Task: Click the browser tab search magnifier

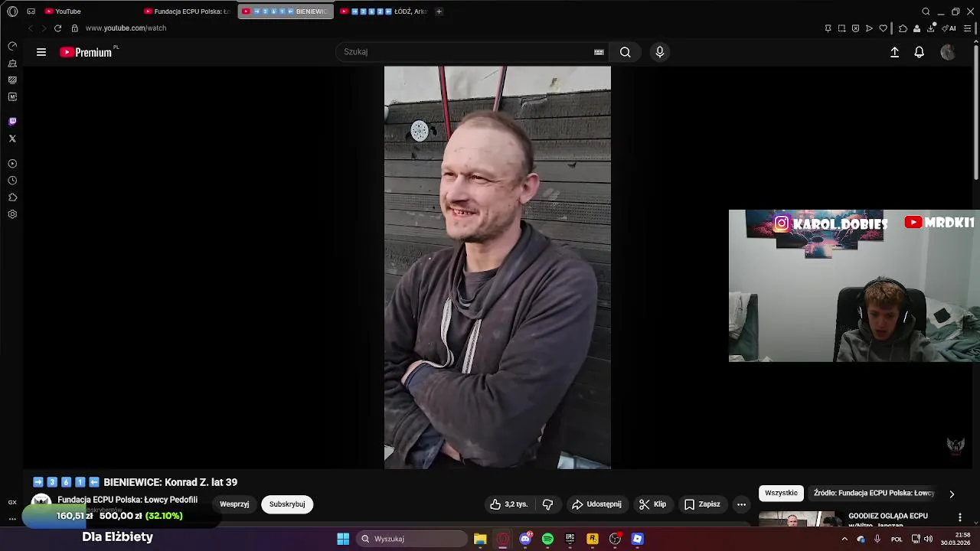Action: click(x=926, y=11)
